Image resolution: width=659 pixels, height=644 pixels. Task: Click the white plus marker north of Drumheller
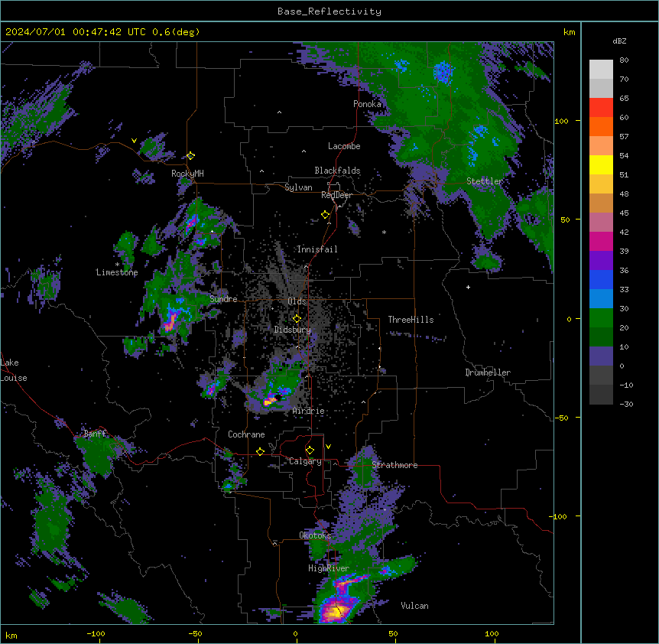tap(468, 287)
